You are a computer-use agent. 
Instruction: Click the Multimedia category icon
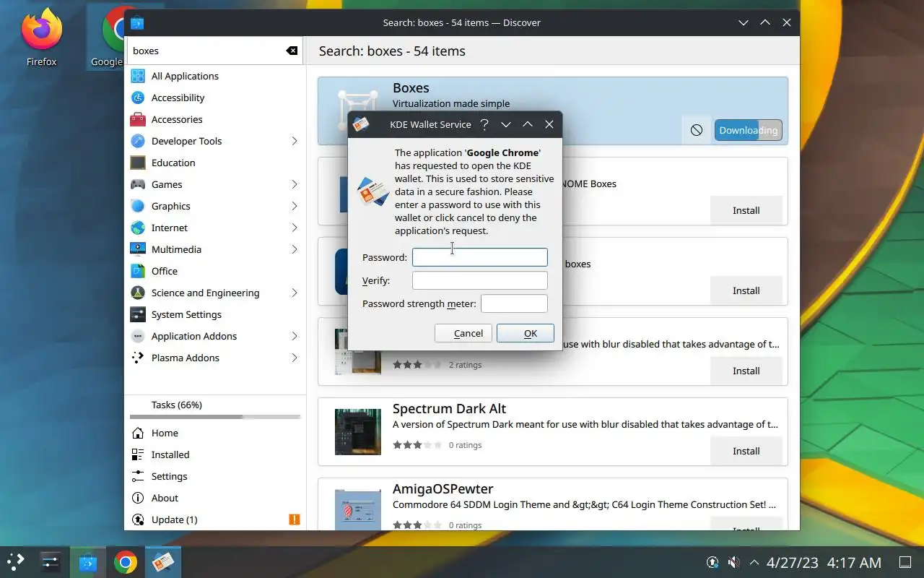coord(138,249)
